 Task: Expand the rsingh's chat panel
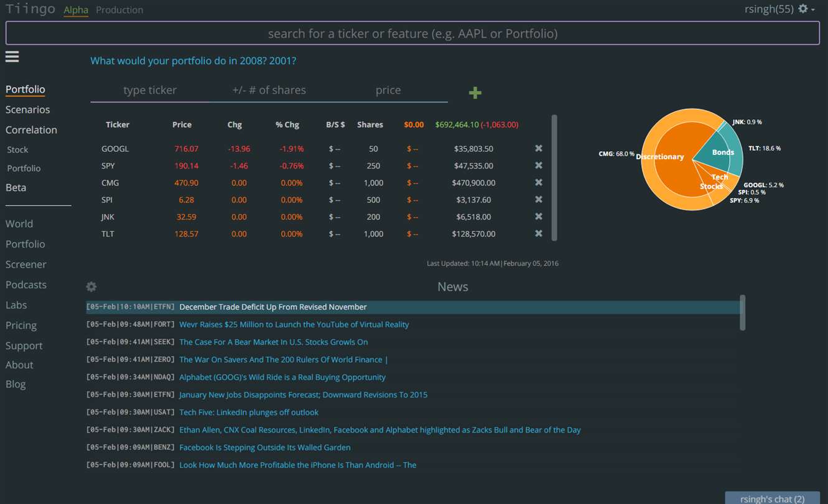[772, 498]
